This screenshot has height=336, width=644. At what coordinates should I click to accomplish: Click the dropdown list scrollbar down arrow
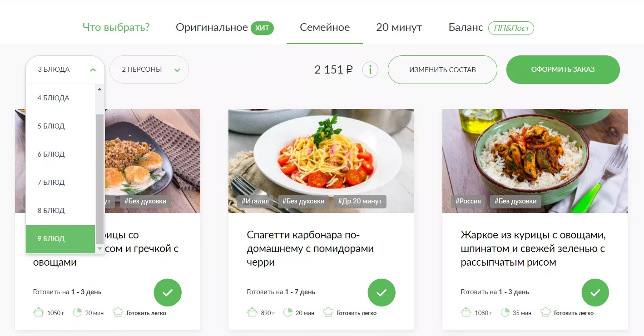(99, 249)
